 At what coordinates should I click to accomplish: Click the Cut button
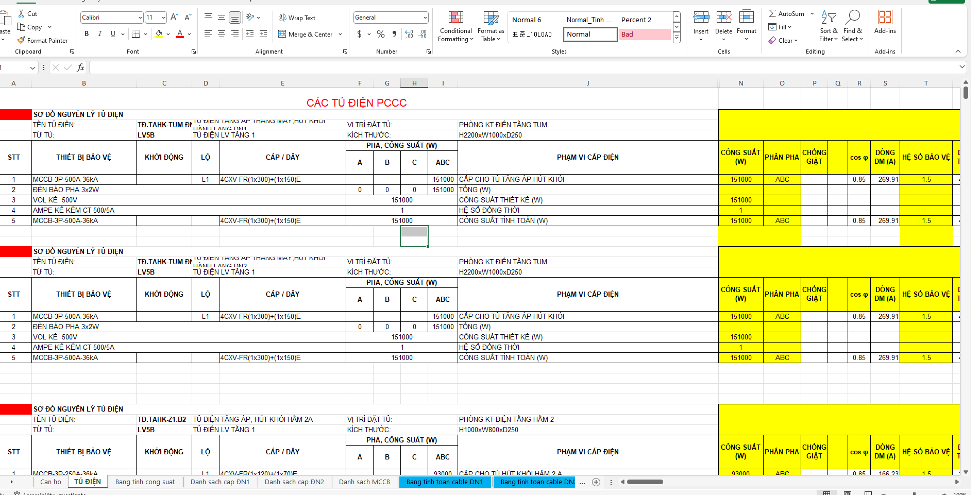[x=27, y=14]
